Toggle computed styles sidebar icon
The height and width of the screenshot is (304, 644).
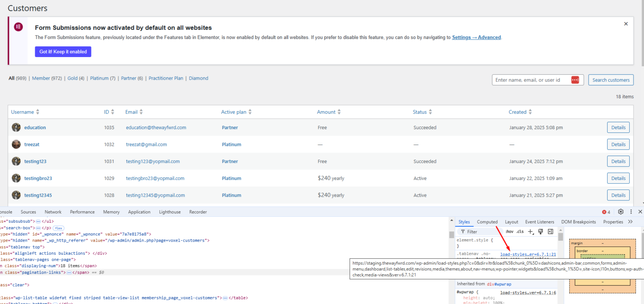pyautogui.click(x=551, y=231)
